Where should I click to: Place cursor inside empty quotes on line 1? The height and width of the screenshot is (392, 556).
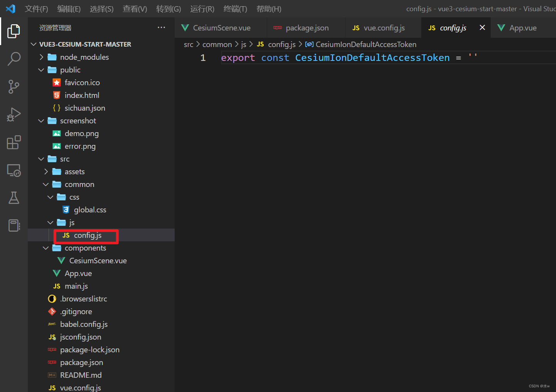(x=473, y=58)
